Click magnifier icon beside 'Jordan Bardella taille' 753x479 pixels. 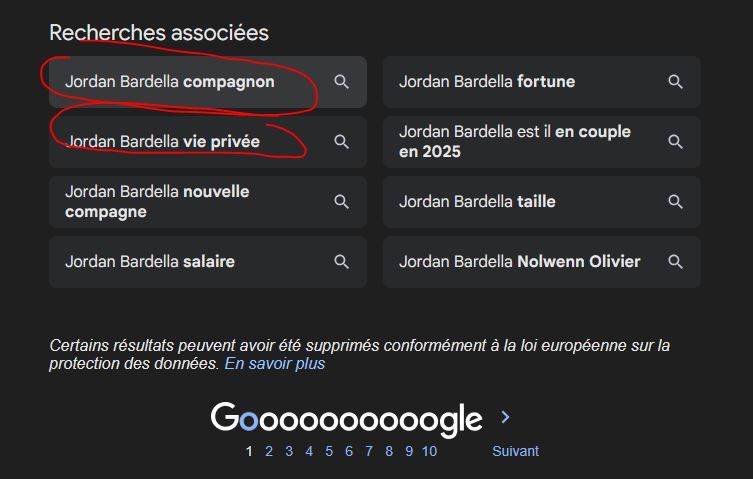(x=675, y=202)
